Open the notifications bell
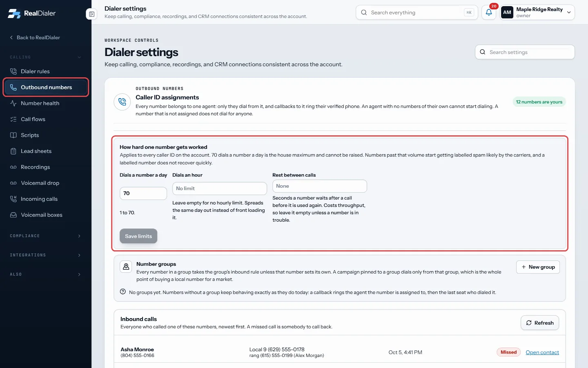Viewport: 588px width, 368px height. coord(489,12)
